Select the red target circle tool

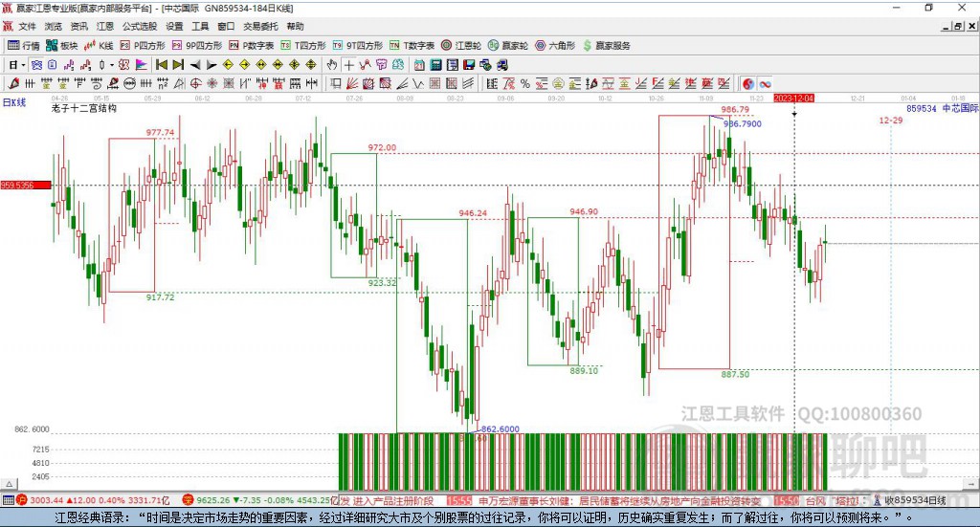(x=195, y=83)
